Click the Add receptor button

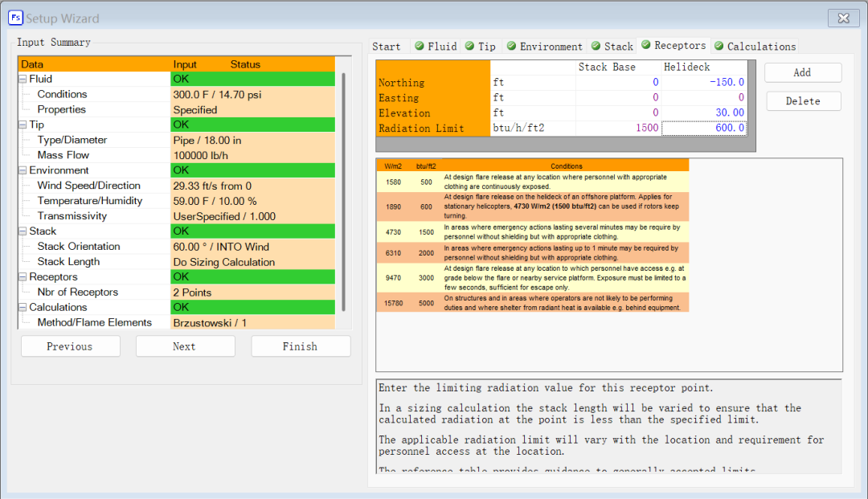point(803,72)
